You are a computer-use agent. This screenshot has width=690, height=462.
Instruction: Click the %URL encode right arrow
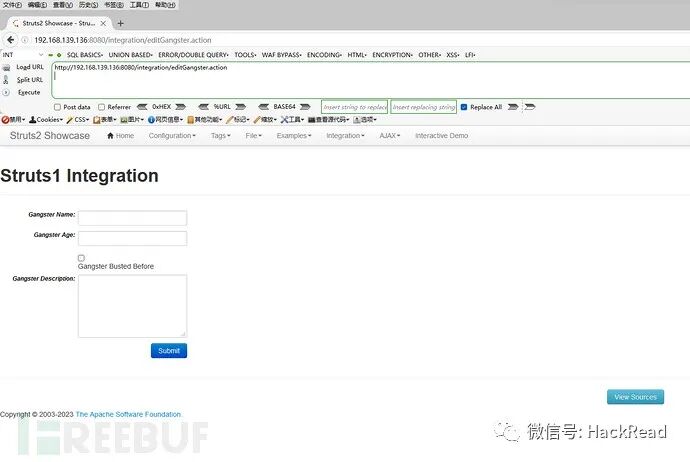pos(240,107)
